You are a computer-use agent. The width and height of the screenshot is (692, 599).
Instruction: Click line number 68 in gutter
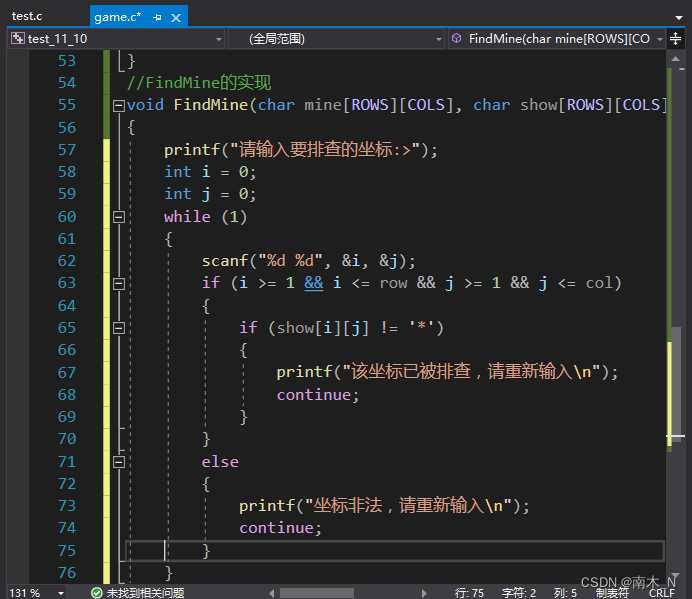point(67,395)
